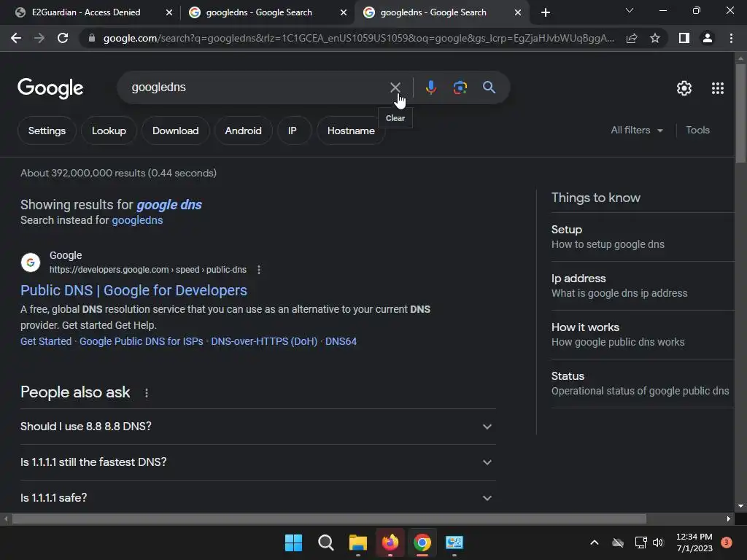Open File Explorer from taskbar
The image size is (747, 560).
point(357,542)
